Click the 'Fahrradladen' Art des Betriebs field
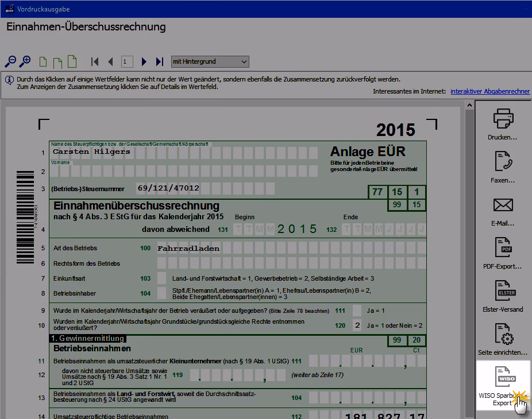Screen dimensions: 532x419 tap(291, 248)
